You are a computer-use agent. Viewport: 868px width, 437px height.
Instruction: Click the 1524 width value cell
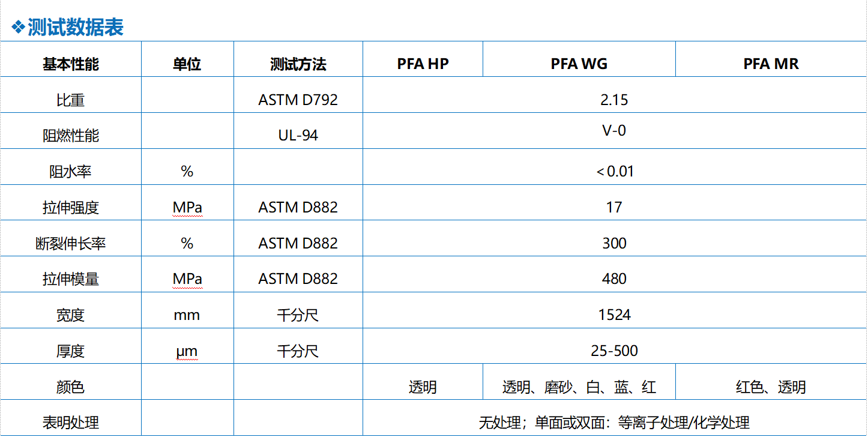pos(614,315)
